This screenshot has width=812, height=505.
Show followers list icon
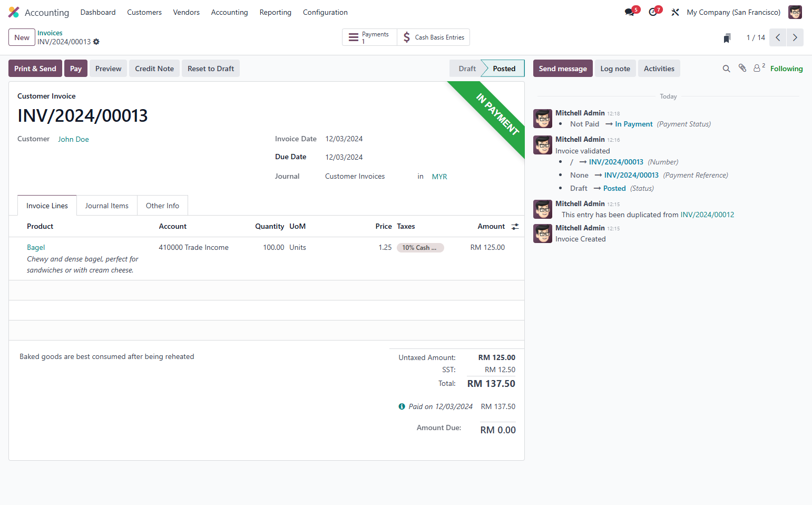pyautogui.click(x=759, y=68)
